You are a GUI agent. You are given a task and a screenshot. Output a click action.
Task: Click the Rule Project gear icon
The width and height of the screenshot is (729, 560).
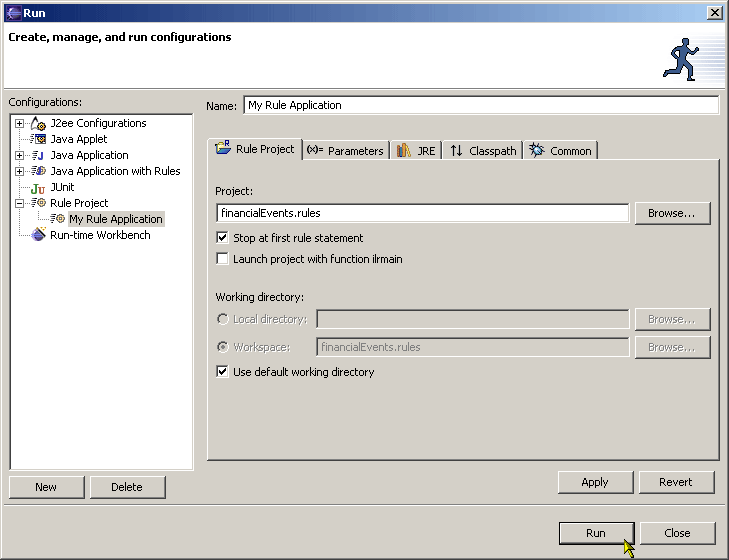(x=38, y=203)
